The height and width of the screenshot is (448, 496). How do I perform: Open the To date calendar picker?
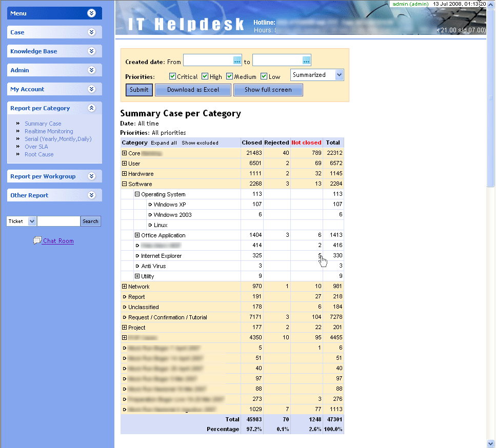click(306, 61)
